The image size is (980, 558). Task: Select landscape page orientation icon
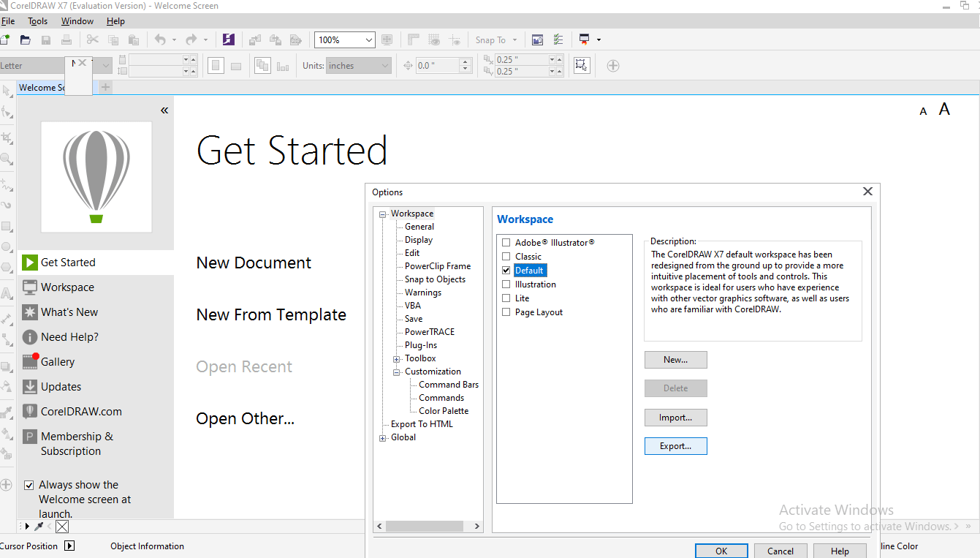pos(236,66)
